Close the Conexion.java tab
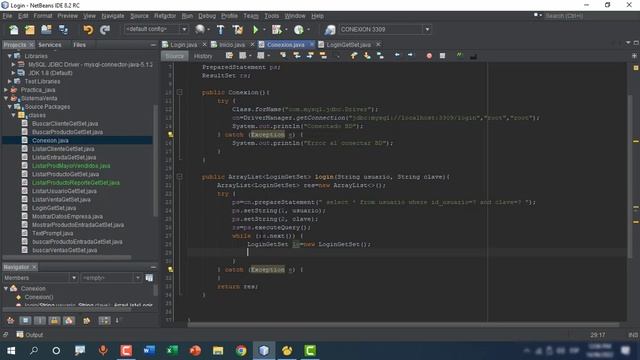 pyautogui.click(x=312, y=44)
